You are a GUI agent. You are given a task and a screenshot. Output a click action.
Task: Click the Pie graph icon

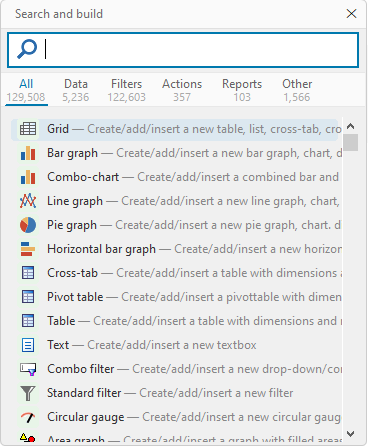[x=28, y=225]
